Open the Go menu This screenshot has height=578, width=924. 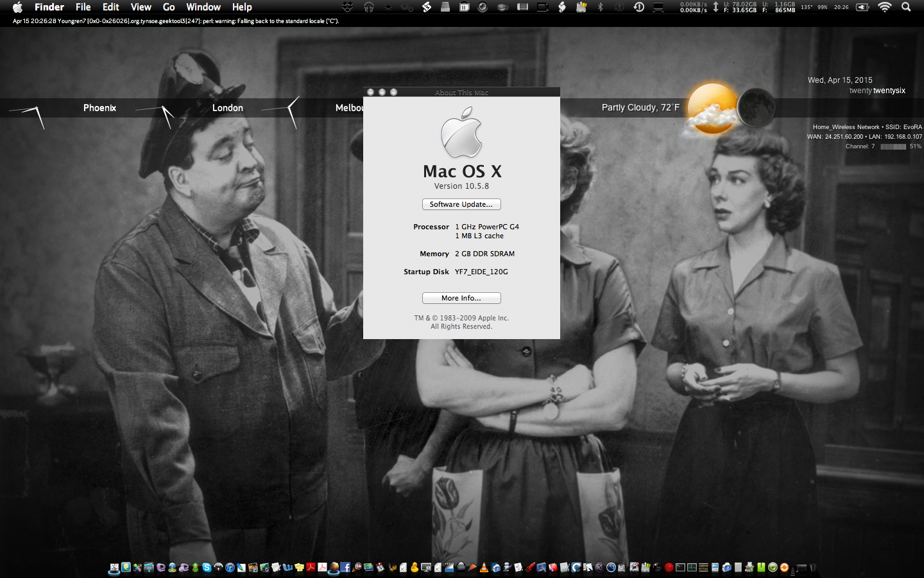click(x=169, y=7)
